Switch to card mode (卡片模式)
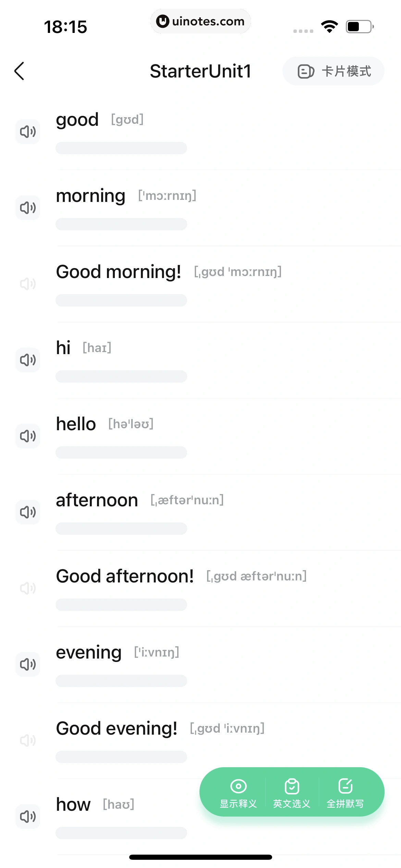Image resolution: width=401 pixels, height=868 pixels. point(333,71)
